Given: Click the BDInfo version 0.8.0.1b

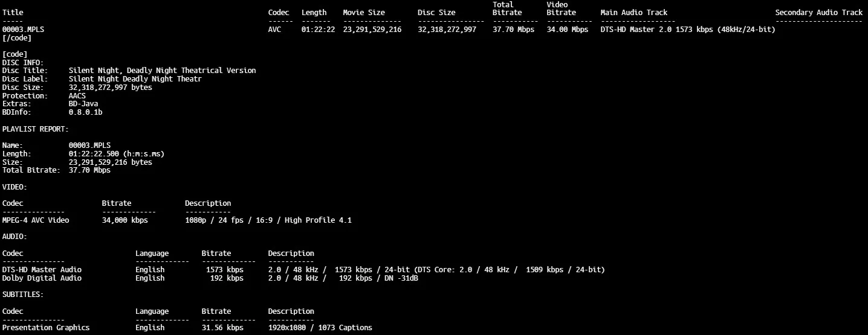Looking at the screenshot, I should (x=85, y=112).
